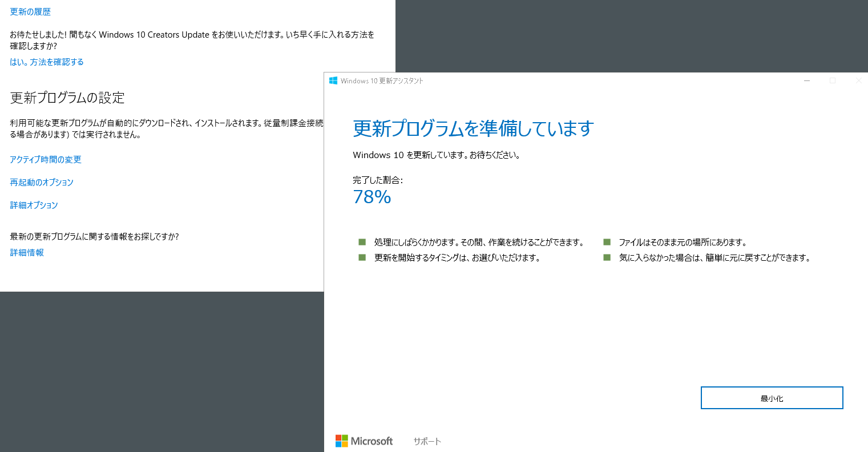
Task: Open the 更新の履歴 link
Action: (30, 12)
